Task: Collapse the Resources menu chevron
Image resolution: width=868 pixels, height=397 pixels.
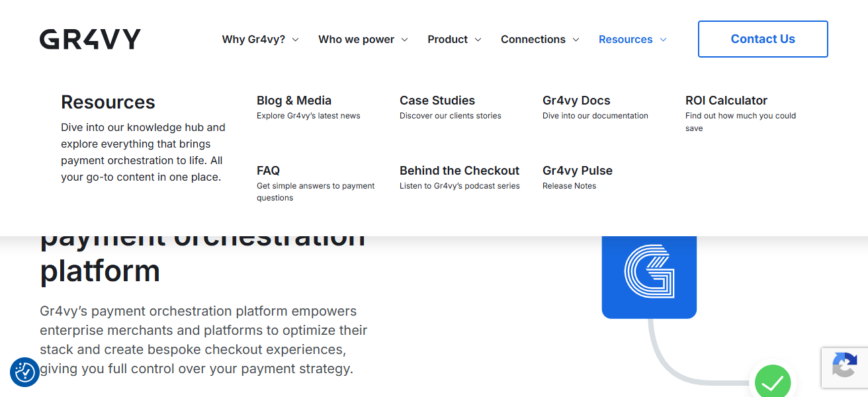Action: pyautogui.click(x=663, y=40)
